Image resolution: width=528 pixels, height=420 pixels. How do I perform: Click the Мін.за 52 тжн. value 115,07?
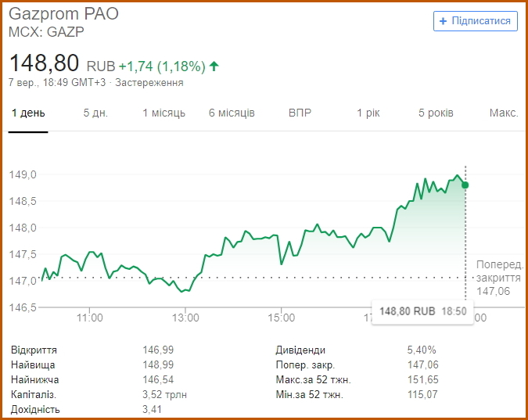click(x=422, y=394)
